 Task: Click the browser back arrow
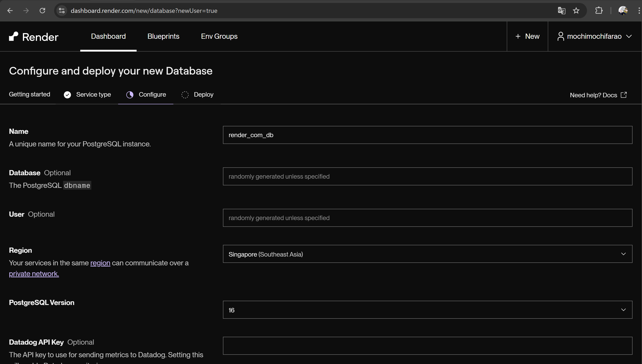[x=10, y=11]
